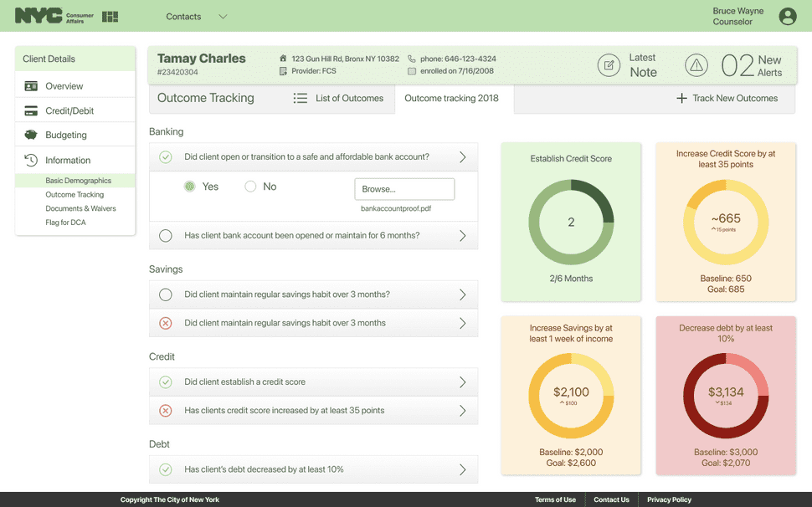Screen dimensions: 812x507
Task: Toggle the 6 months bank account status circle
Action: 165,236
